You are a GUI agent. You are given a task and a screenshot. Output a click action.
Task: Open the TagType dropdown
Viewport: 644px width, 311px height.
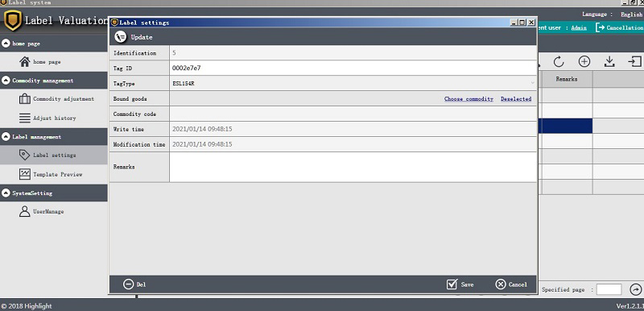click(x=353, y=84)
